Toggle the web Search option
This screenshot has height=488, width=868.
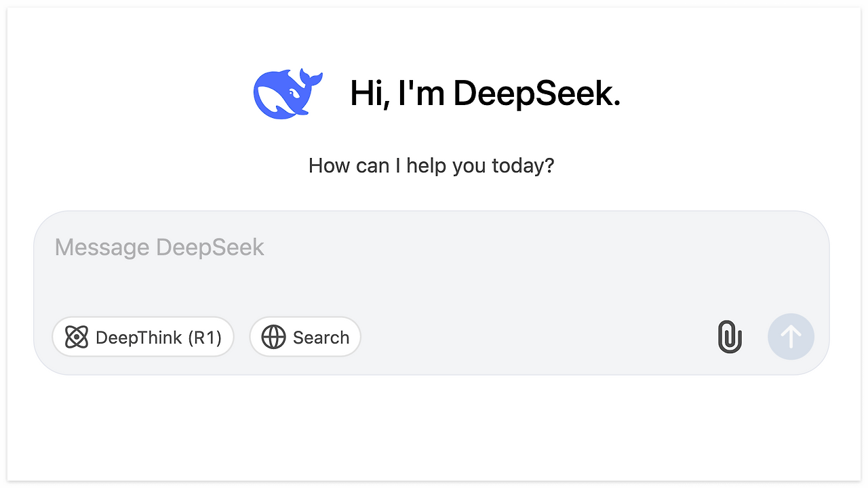[305, 337]
